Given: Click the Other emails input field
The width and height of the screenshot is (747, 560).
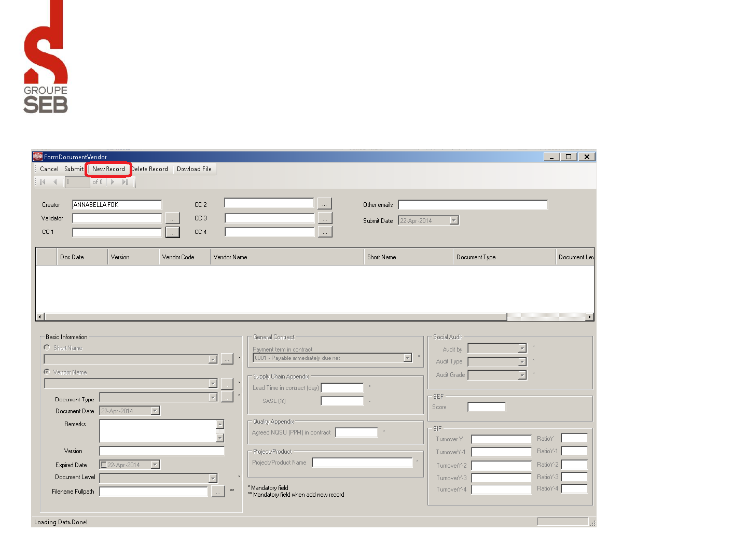Looking at the screenshot, I should point(473,205).
